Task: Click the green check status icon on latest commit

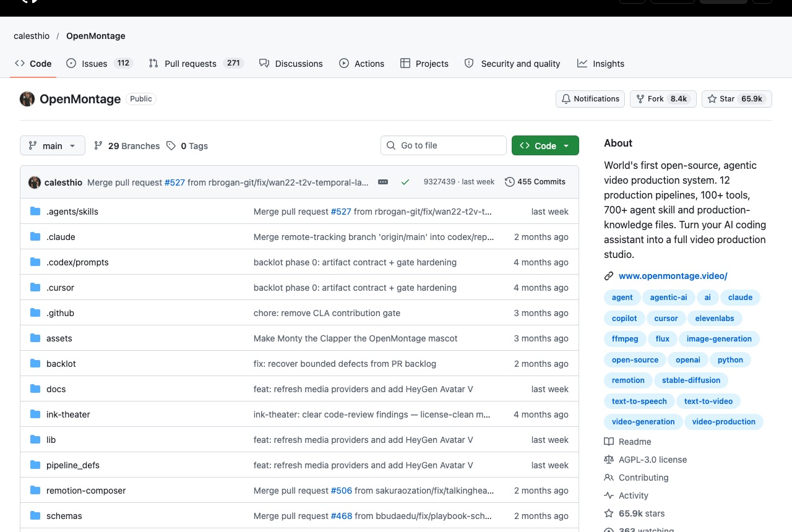Action: tap(405, 182)
